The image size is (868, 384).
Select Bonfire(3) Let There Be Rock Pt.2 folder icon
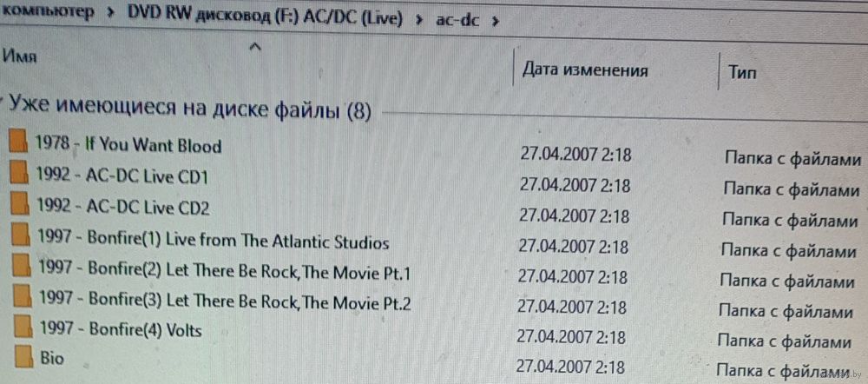click(22, 295)
